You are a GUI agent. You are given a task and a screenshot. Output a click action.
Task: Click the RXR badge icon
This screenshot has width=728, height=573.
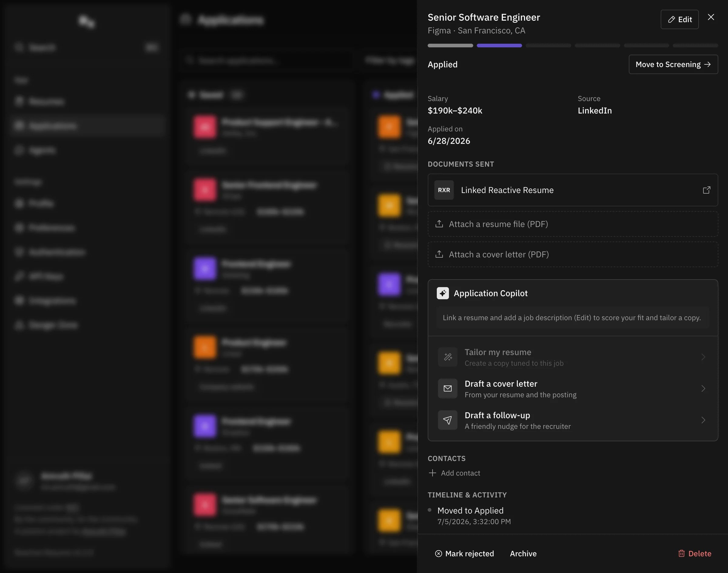tap(444, 190)
